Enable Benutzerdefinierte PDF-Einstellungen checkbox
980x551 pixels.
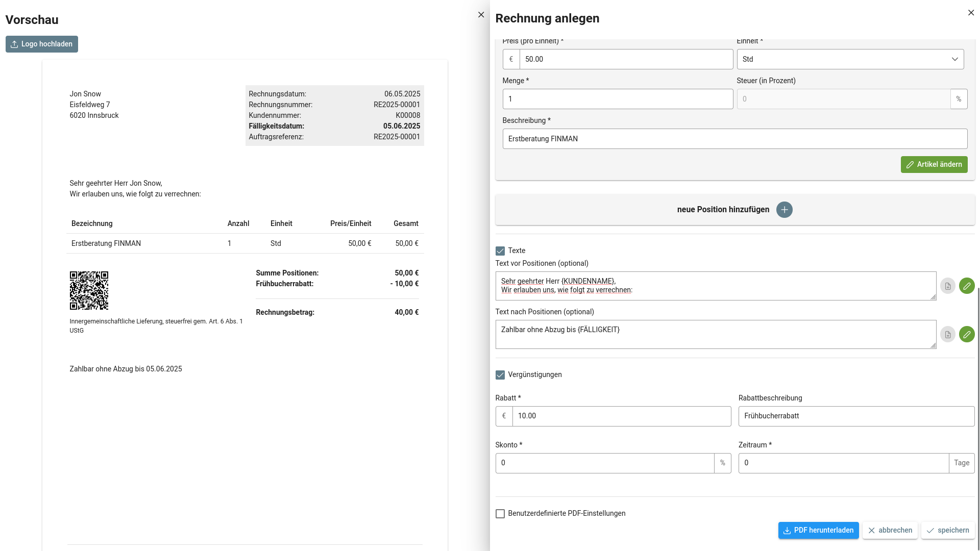coord(500,513)
